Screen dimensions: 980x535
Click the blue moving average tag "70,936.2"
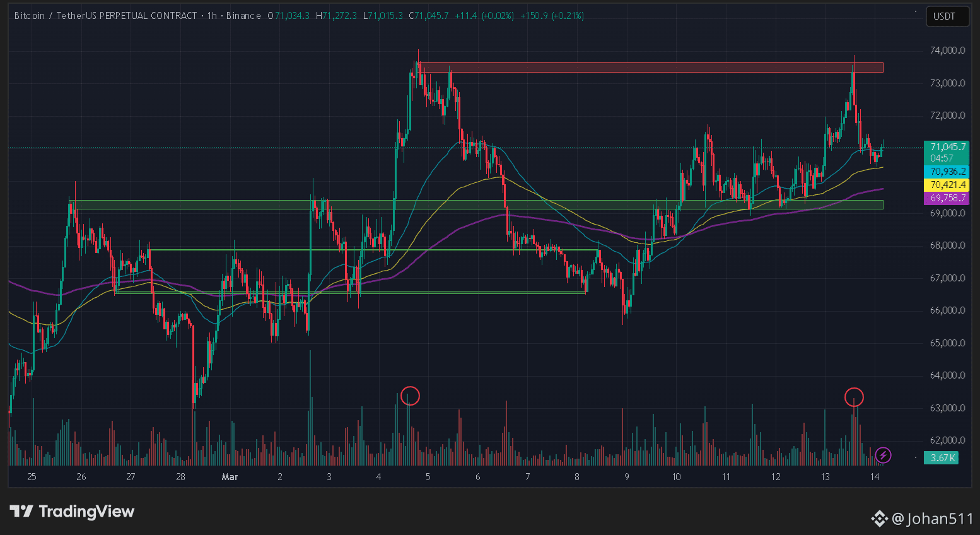tap(947, 172)
